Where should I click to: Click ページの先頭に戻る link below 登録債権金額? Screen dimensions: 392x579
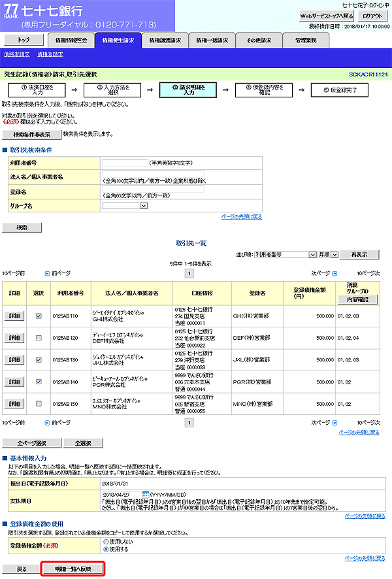[365, 558]
